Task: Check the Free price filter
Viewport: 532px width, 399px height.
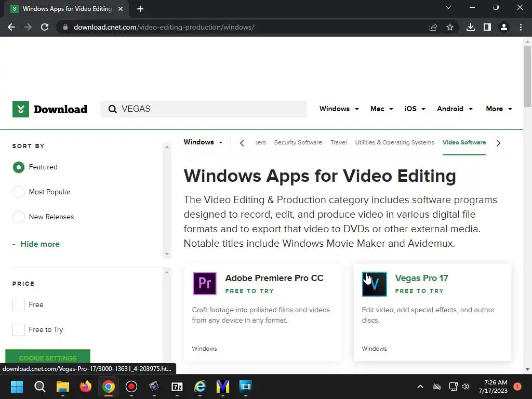Action: [x=19, y=304]
